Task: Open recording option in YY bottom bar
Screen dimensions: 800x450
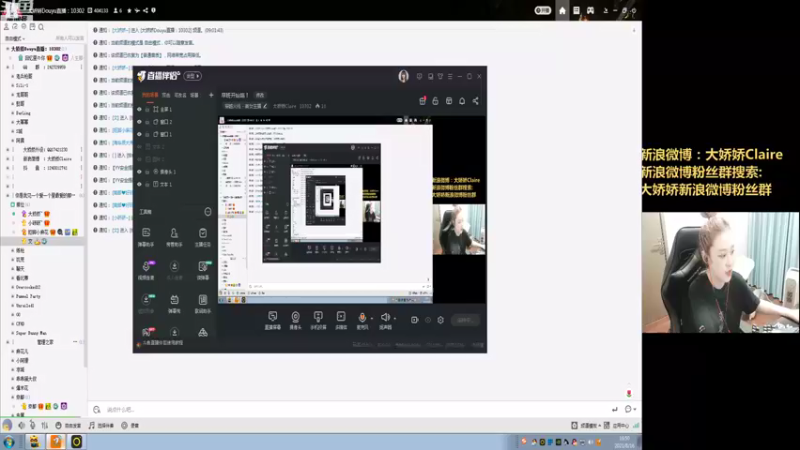Action: tap(130, 426)
